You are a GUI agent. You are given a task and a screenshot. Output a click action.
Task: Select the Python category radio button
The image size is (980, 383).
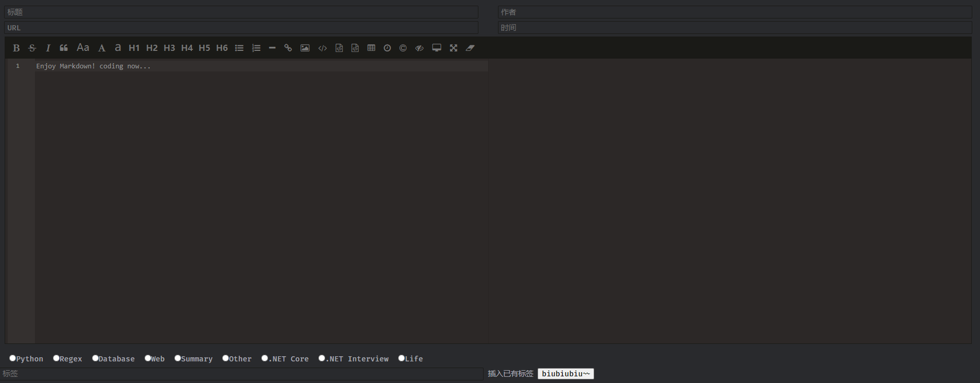point(12,358)
